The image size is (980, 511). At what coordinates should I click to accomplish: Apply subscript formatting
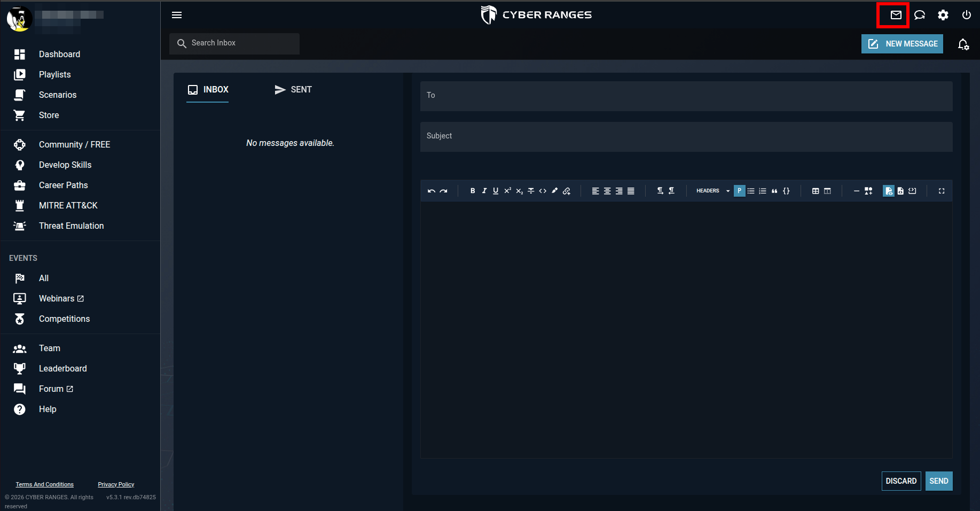(x=519, y=191)
